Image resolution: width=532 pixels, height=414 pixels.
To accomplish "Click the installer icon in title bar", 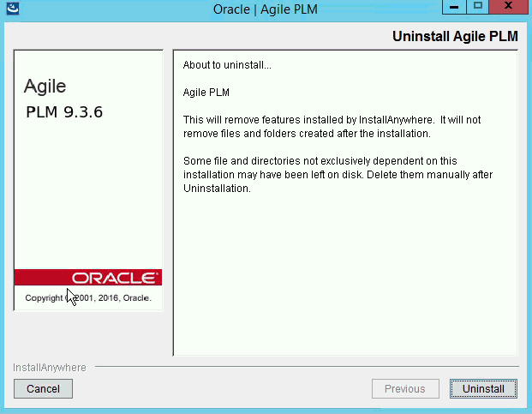I will [13, 9].
